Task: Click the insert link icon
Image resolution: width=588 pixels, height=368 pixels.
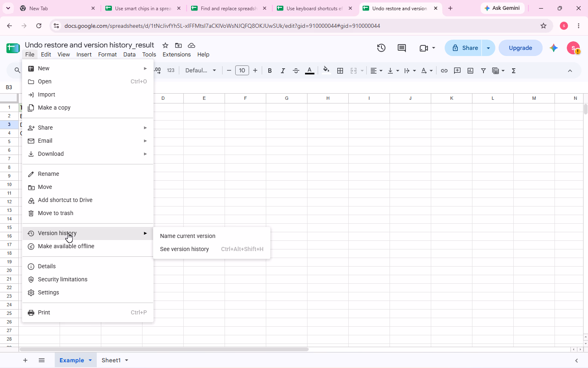Action: coord(444,71)
